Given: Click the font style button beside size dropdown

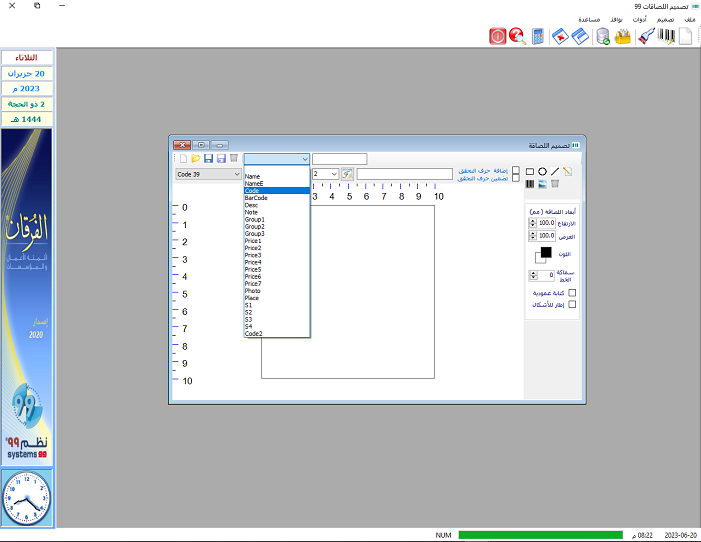Looking at the screenshot, I should [348, 174].
